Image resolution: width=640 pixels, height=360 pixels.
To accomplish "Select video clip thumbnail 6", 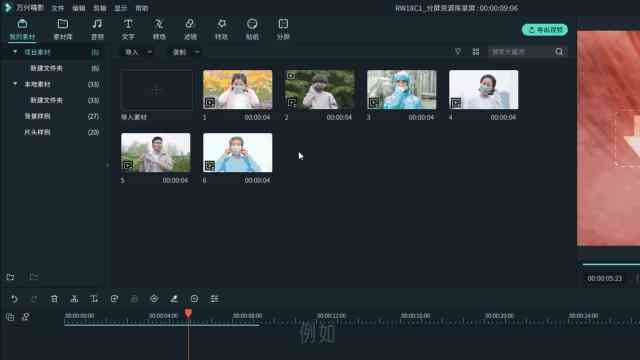I will tap(238, 153).
